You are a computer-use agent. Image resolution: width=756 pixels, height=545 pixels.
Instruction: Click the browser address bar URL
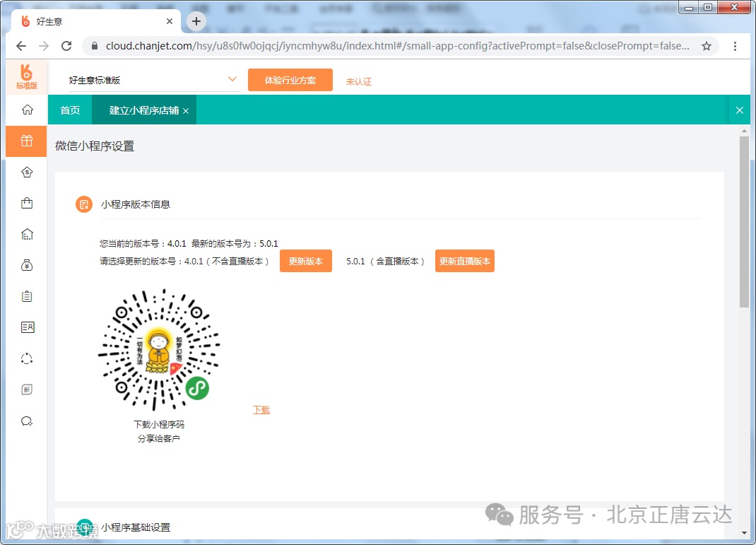pyautogui.click(x=398, y=46)
